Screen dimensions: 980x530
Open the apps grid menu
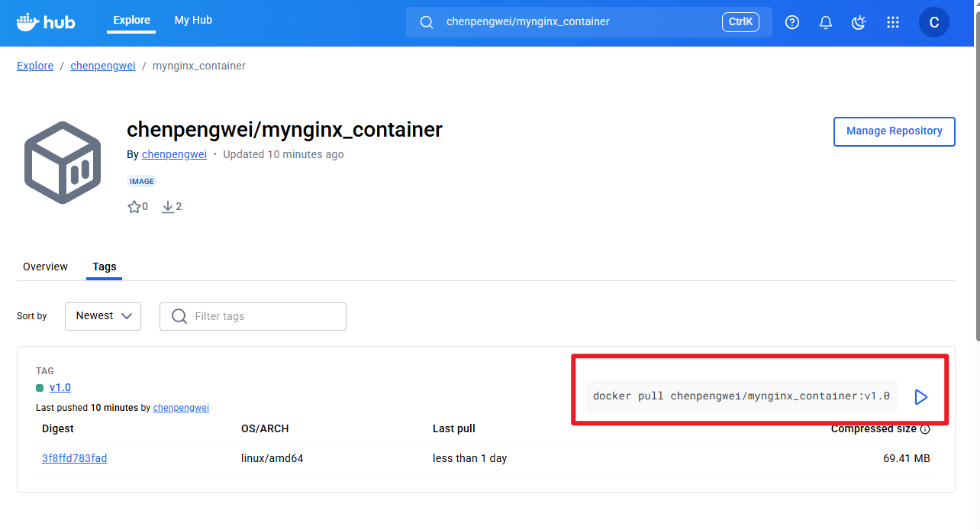pyautogui.click(x=893, y=22)
